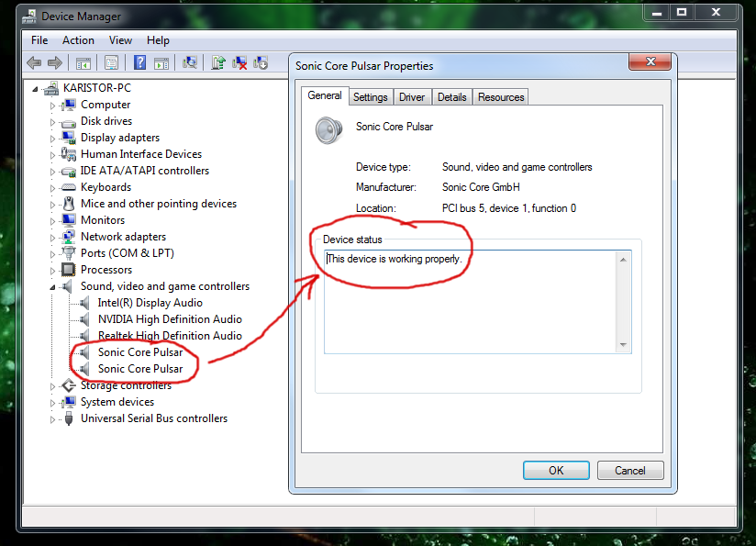The height and width of the screenshot is (546, 756).
Task: Expand Mice and other pointing devices node
Action: 52,205
